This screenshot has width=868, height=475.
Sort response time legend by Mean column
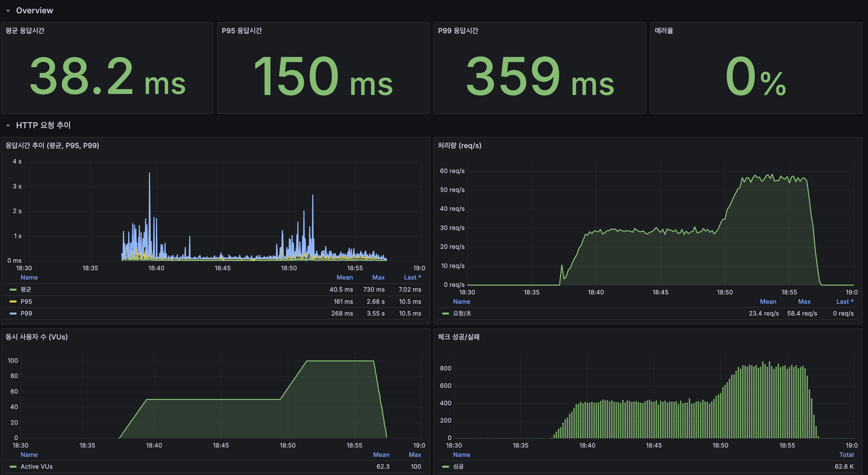click(344, 277)
